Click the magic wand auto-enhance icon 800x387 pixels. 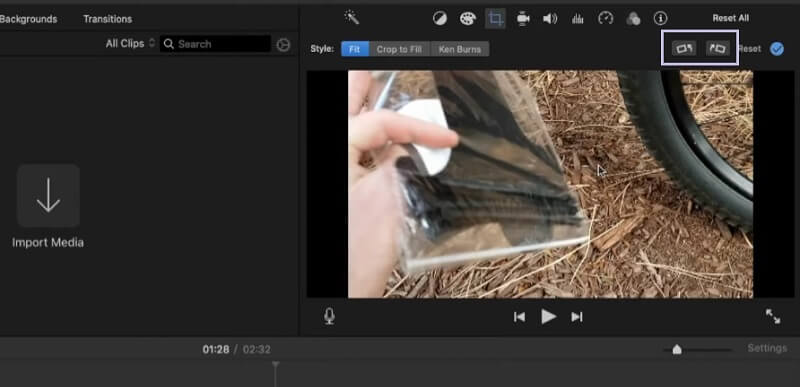click(x=352, y=18)
